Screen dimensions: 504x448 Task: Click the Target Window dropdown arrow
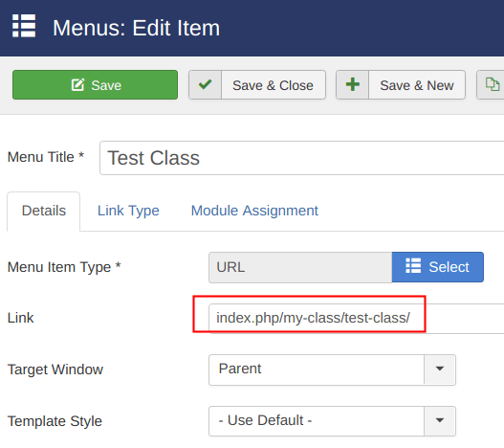[440, 370]
